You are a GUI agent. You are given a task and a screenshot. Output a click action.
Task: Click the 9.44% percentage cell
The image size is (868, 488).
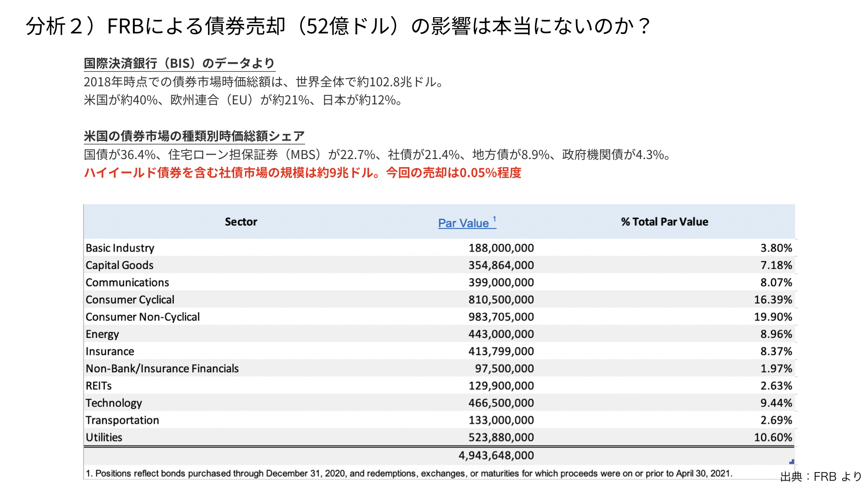tap(776, 403)
